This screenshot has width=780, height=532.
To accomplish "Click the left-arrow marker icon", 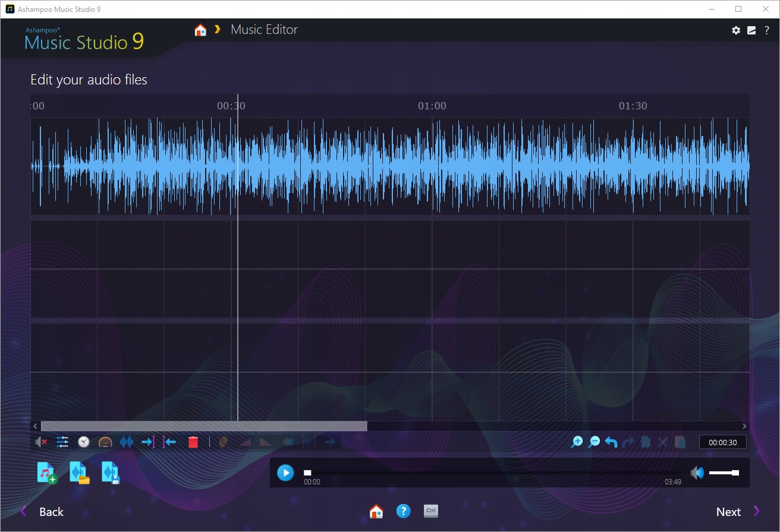I will [169, 442].
